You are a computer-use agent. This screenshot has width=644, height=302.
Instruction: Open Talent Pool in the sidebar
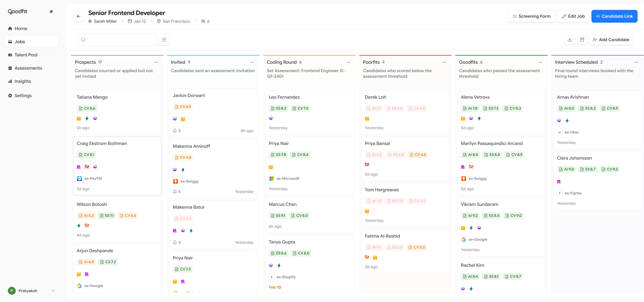31,55
